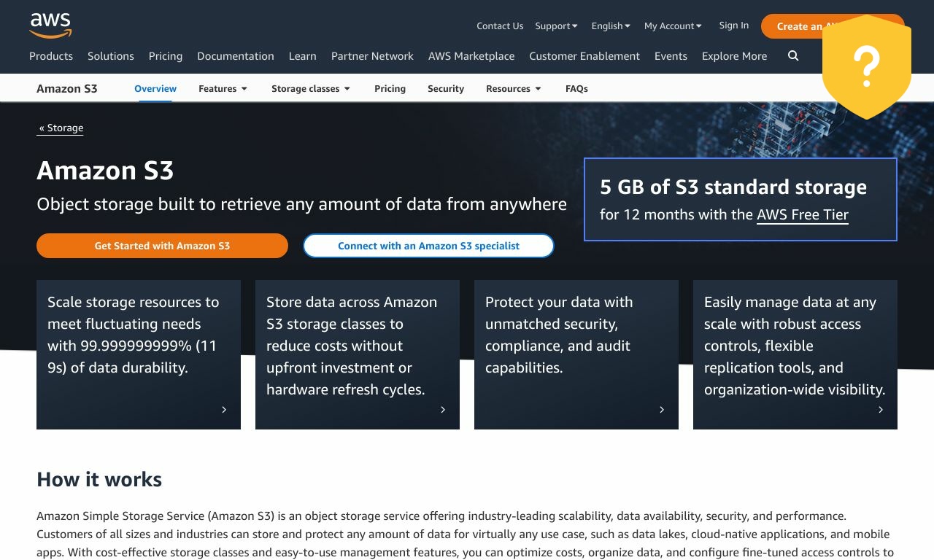Expand the Support dropdown

click(556, 26)
